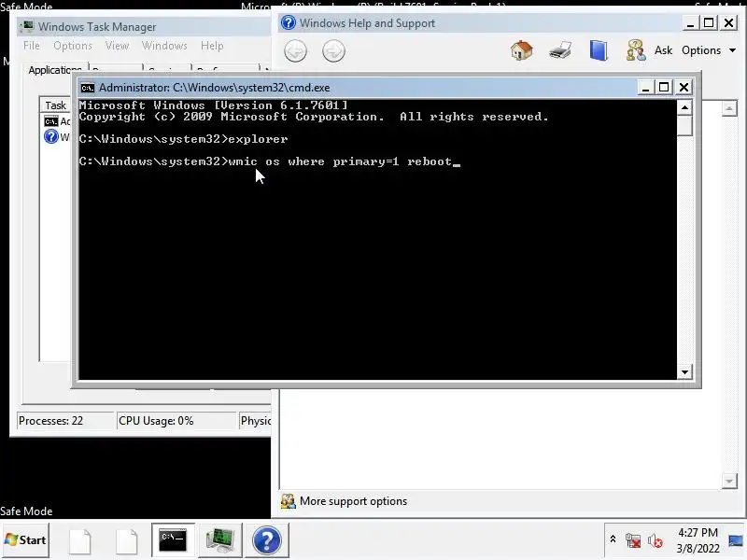Click the network tray icon

pos(633,540)
